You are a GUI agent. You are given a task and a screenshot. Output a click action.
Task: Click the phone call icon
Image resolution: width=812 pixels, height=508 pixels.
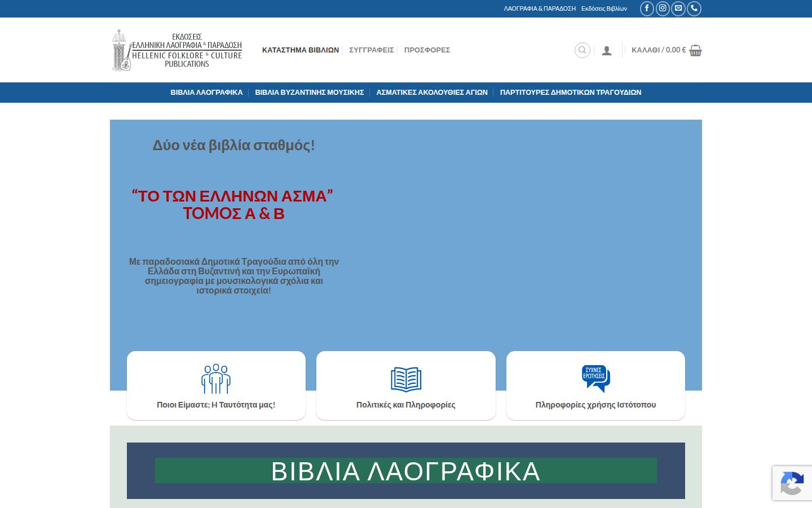[694, 8]
